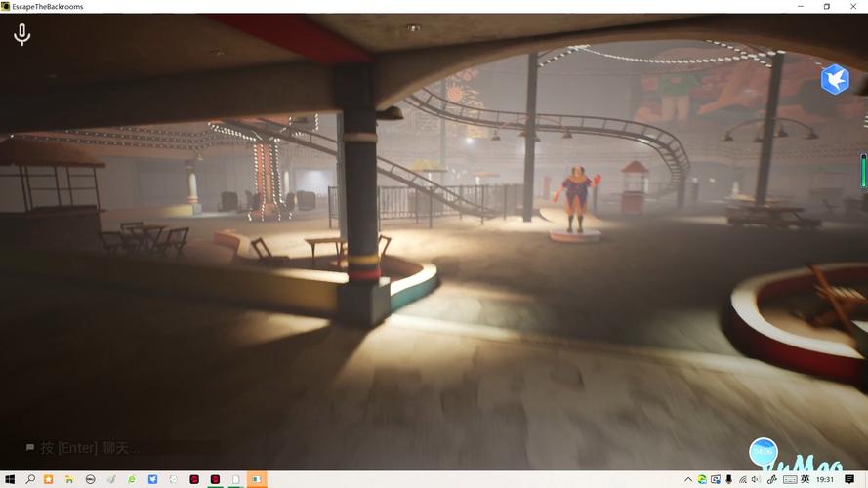Switch input language 英 indicator
The height and width of the screenshot is (488, 868).
coord(805,479)
